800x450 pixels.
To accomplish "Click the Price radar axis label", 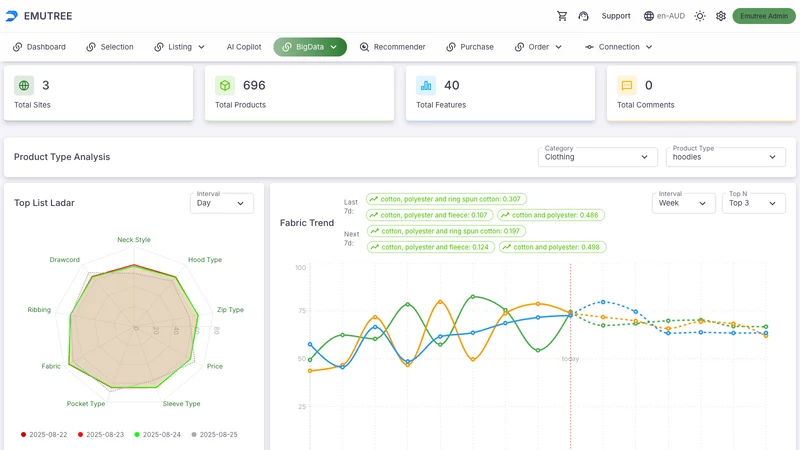I will [215, 366].
